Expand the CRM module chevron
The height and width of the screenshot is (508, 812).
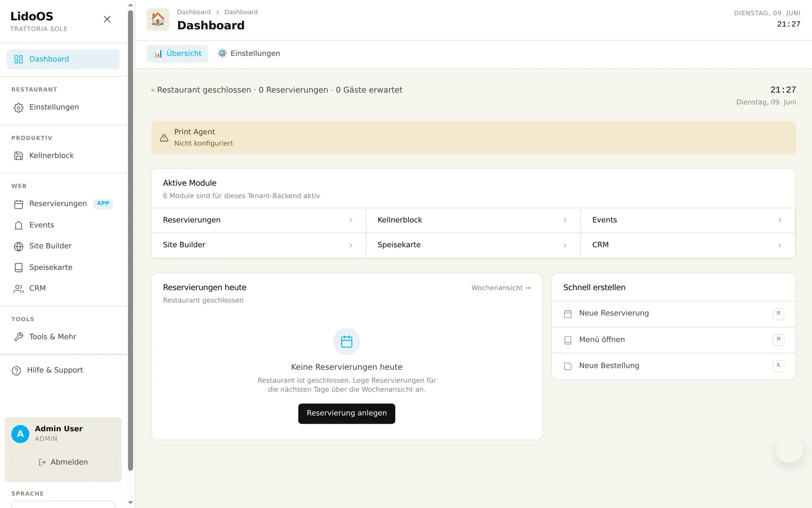(x=780, y=245)
